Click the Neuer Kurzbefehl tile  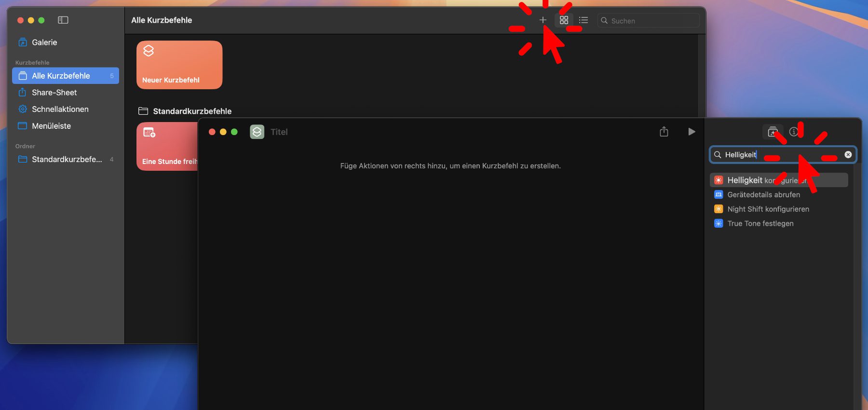tap(179, 65)
